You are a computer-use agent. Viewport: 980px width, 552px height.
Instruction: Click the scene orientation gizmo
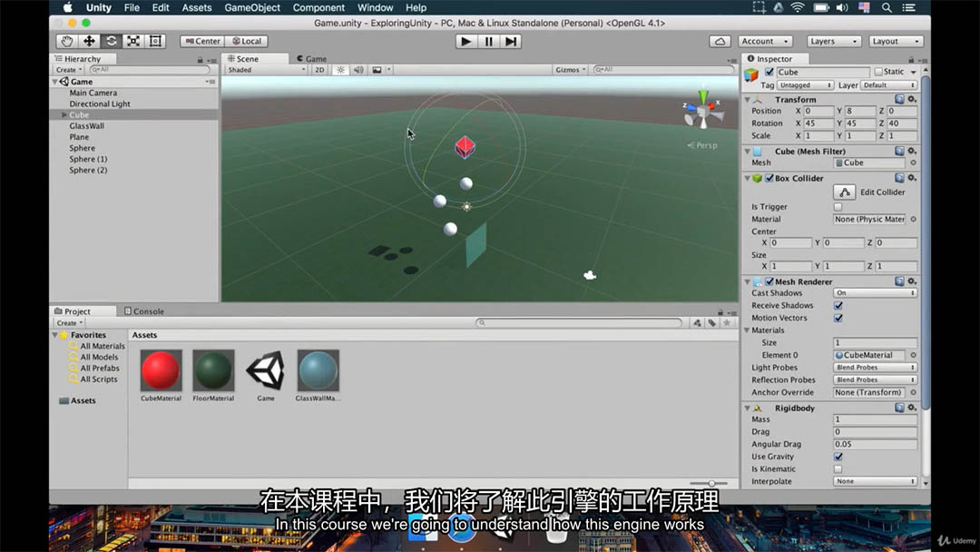pos(703,111)
